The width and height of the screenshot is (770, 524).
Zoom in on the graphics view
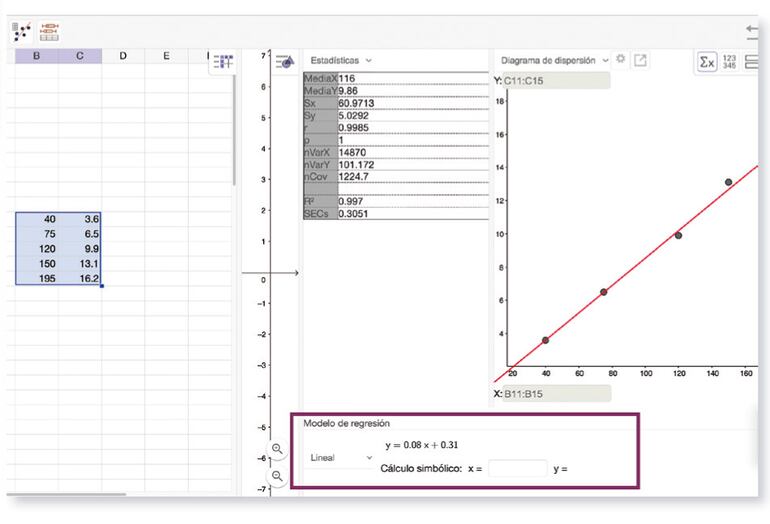pyautogui.click(x=277, y=449)
